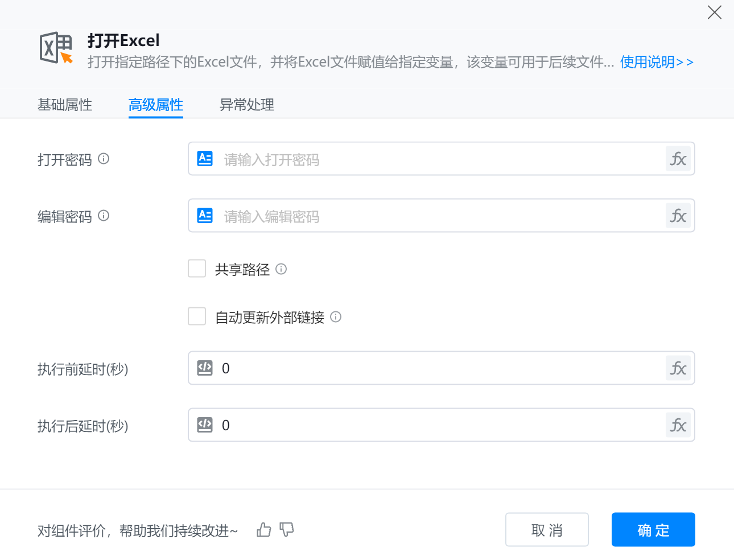This screenshot has height=560, width=734.
Task: Click the thumbs-down rating icon
Action: coord(287,530)
